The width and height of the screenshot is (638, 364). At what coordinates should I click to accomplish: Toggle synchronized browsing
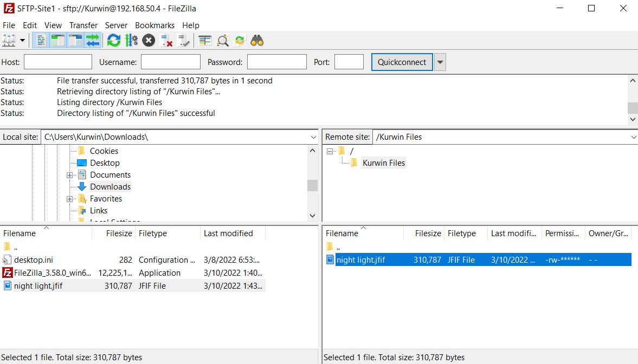click(x=240, y=40)
